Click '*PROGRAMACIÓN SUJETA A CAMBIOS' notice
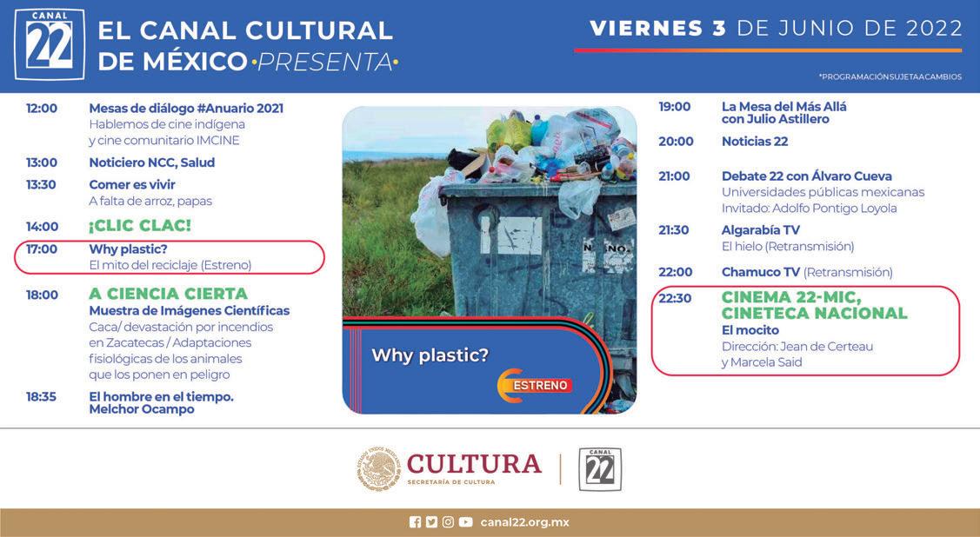 [x=890, y=76]
